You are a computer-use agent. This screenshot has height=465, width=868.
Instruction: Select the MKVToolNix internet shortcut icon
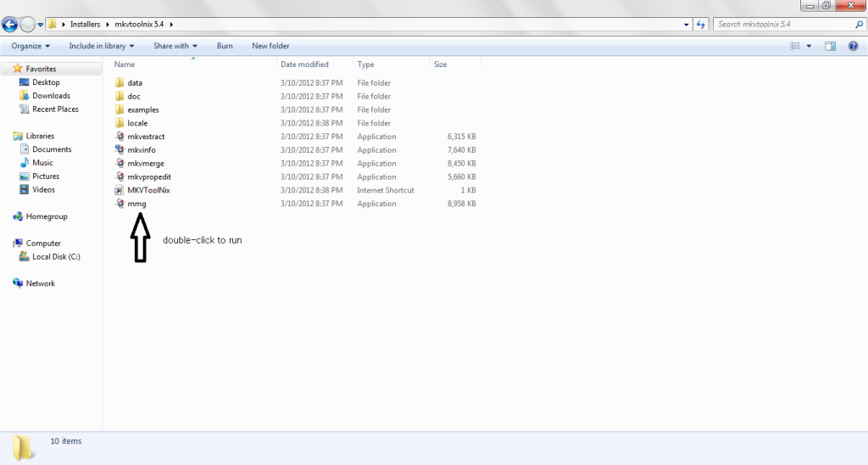(x=120, y=190)
